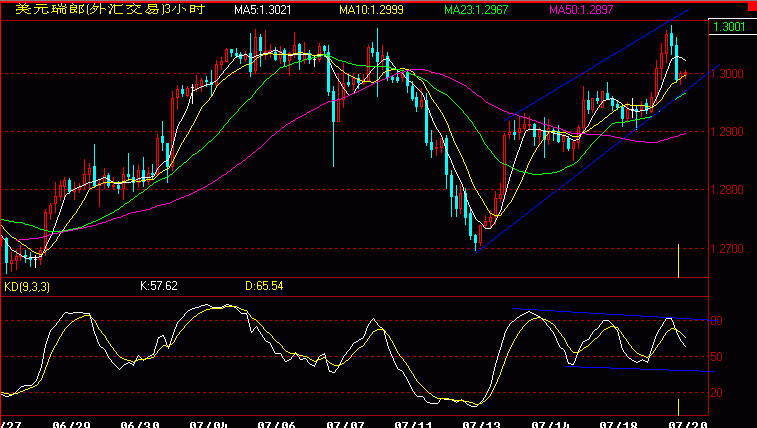The width and height of the screenshot is (757, 428).
Task: Click the yellow time marker in price panel
Action: pos(678,261)
